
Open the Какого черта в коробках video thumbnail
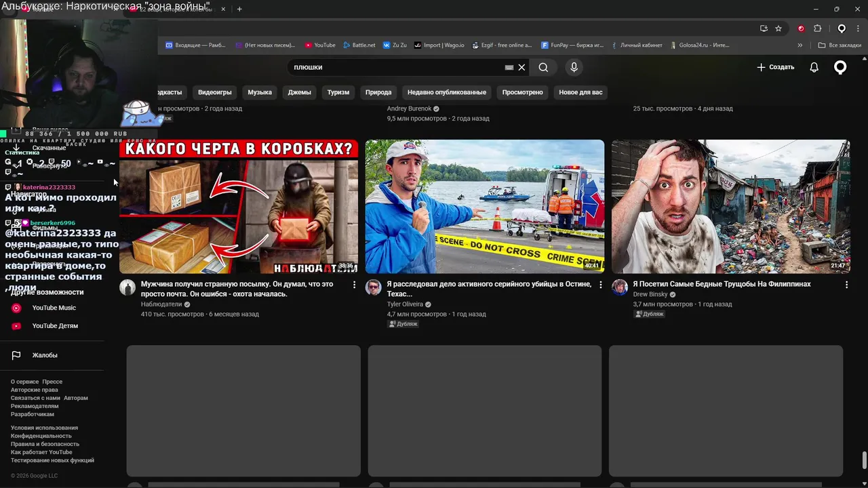pyautogui.click(x=239, y=207)
